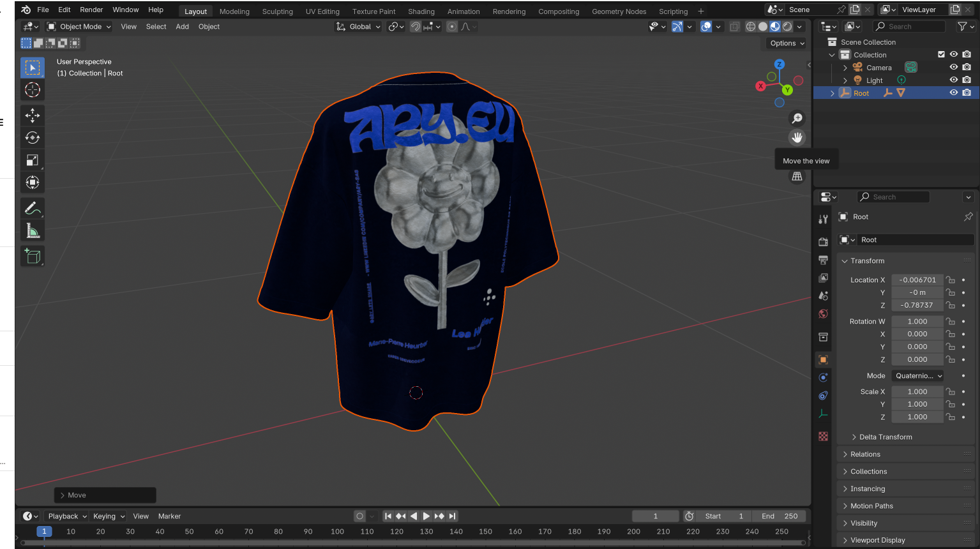Expand the Viewport Display panel
This screenshot has height=549, width=980.
pos(877,540)
